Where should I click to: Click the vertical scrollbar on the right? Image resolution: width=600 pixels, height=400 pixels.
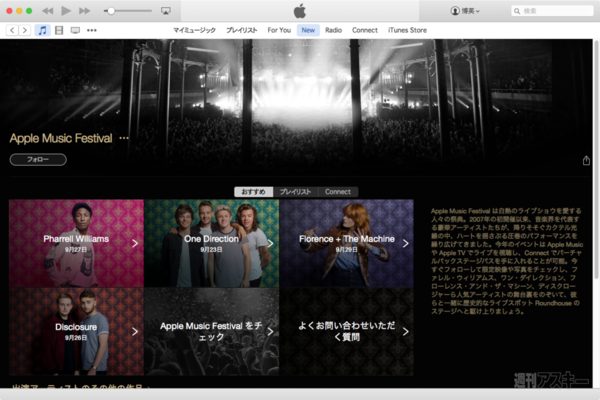[596, 159]
